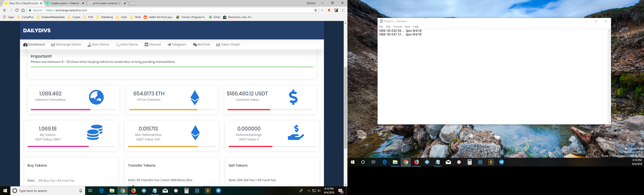Open Chrome's three-dot menu
The image size is (644, 195).
[x=343, y=10]
